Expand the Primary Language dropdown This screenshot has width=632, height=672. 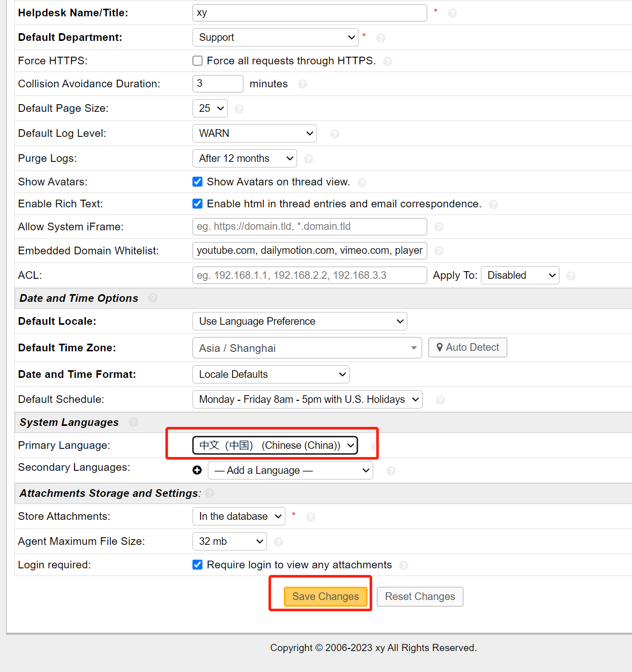point(275,445)
